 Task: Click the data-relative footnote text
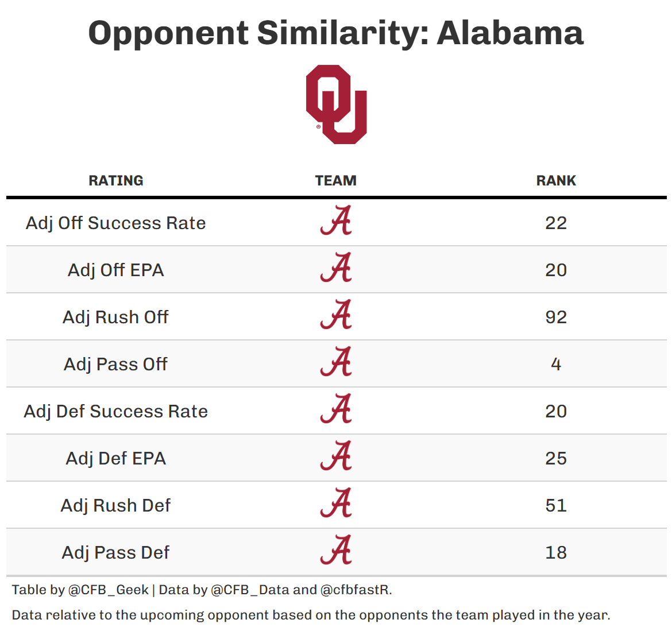click(x=311, y=615)
